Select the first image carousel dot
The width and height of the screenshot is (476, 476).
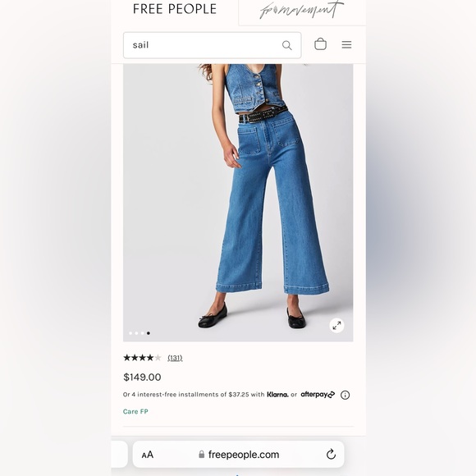click(x=130, y=333)
